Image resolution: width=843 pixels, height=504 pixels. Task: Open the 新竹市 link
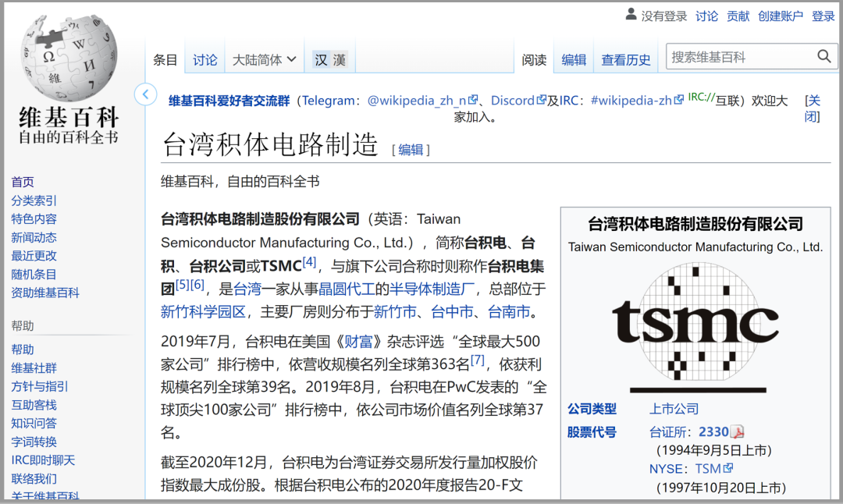[395, 311]
